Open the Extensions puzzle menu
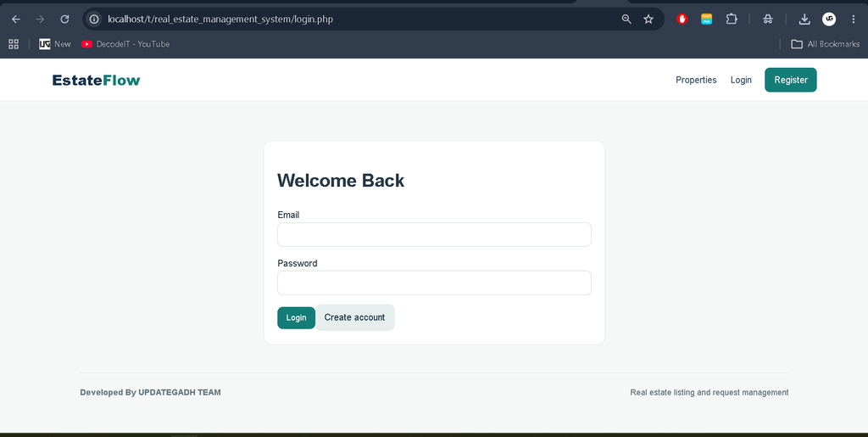This screenshot has width=868, height=437. 732,20
